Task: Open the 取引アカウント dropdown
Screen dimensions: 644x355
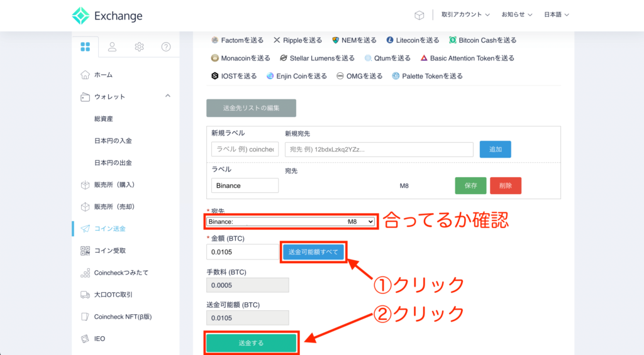Action: [465, 15]
